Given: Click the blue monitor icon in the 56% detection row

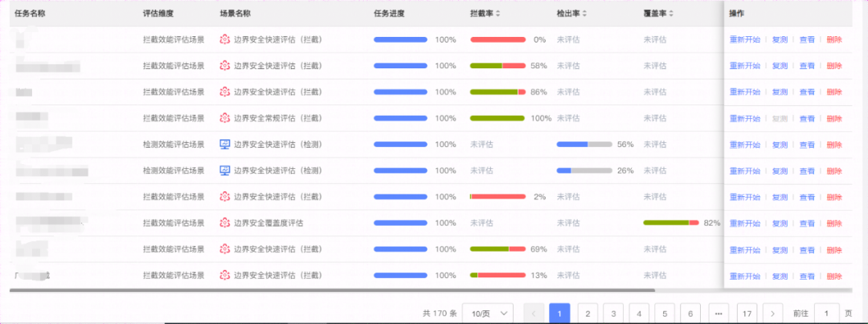Looking at the screenshot, I should [225, 145].
